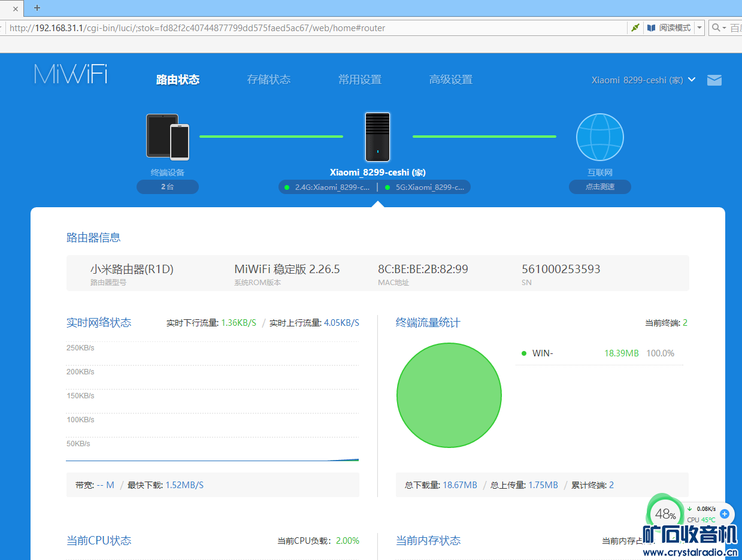The width and height of the screenshot is (742, 560).
Task: Click the 2台 connected devices button
Action: point(168,187)
